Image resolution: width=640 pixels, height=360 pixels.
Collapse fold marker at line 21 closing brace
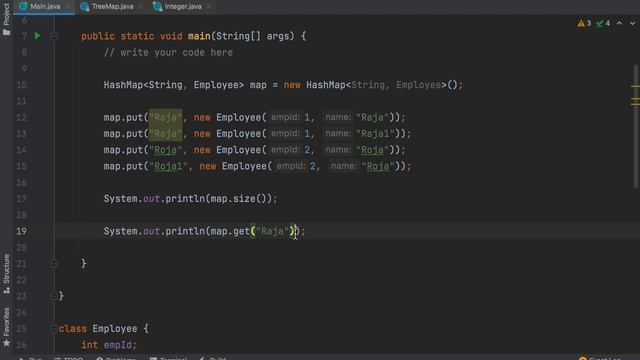point(54,264)
